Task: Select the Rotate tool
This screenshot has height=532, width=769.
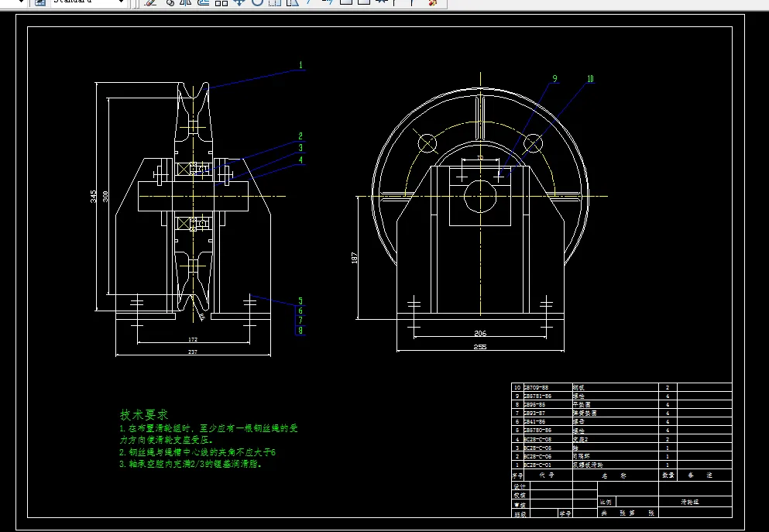Action: tap(257, 2)
